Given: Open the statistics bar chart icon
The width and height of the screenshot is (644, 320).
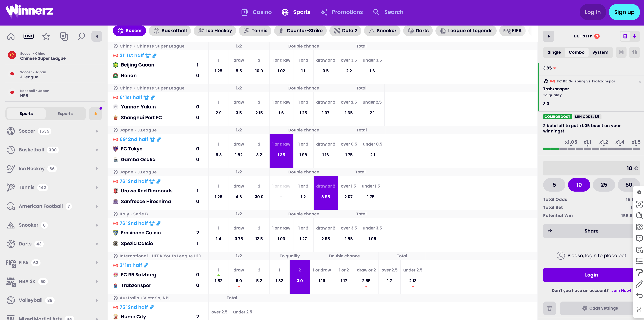Looking at the screenshot, I should click(95, 114).
